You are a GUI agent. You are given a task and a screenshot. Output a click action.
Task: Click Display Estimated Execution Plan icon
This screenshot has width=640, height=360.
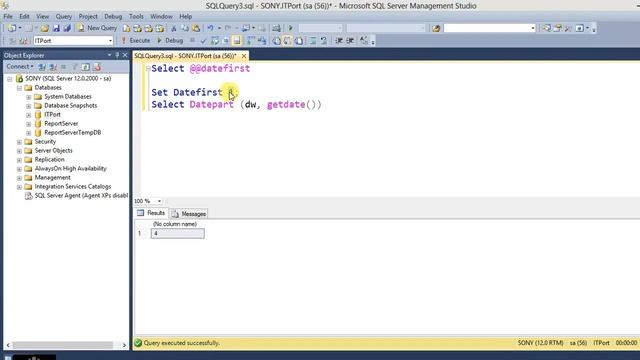pyautogui.click(x=215, y=41)
